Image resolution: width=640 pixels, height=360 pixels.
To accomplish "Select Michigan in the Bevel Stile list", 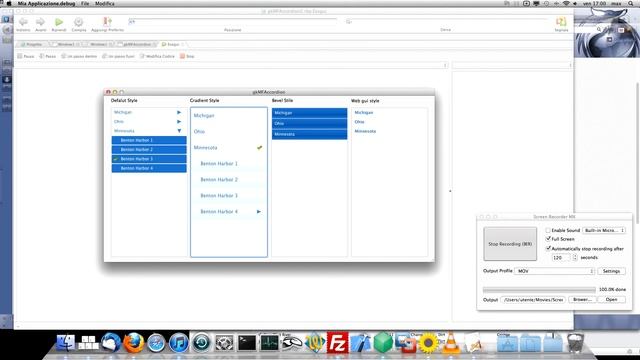I will click(309, 113).
